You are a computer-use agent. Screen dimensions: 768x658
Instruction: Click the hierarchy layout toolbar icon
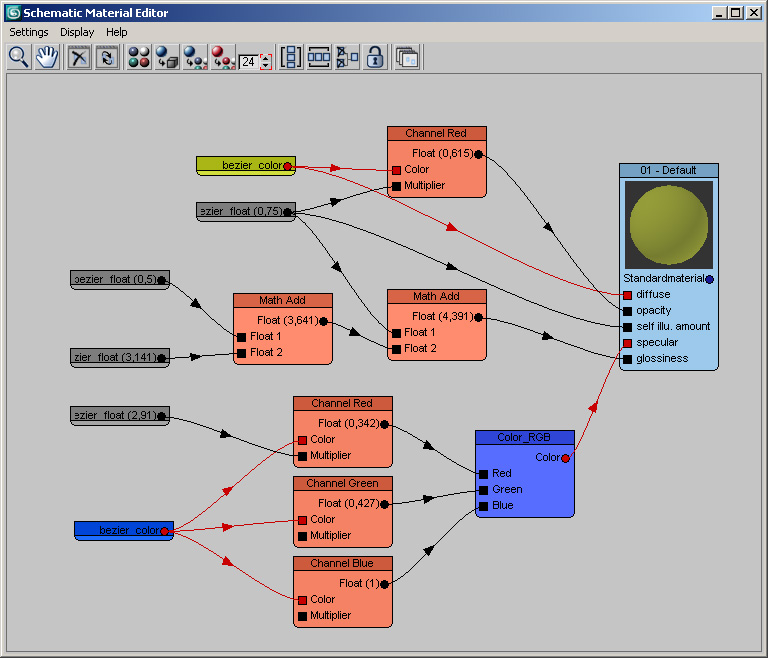point(347,57)
